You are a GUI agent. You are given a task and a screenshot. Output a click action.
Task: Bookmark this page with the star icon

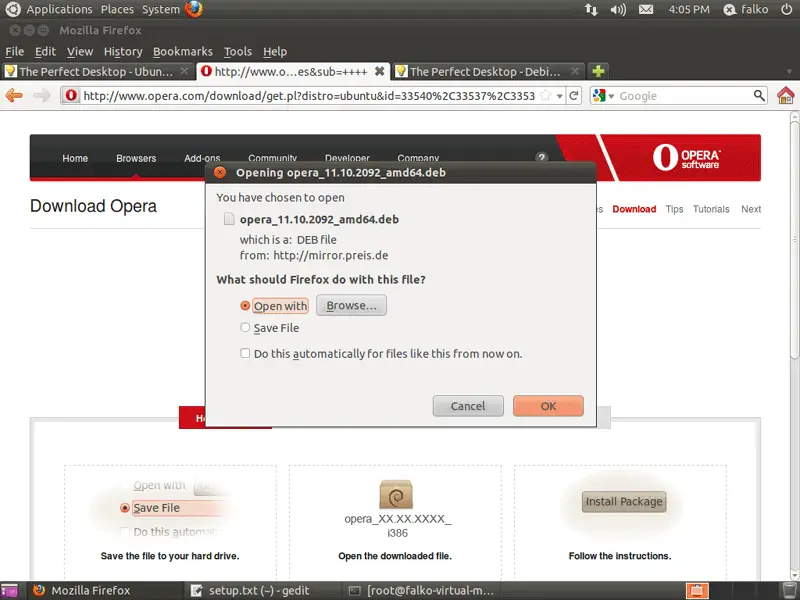(x=545, y=95)
